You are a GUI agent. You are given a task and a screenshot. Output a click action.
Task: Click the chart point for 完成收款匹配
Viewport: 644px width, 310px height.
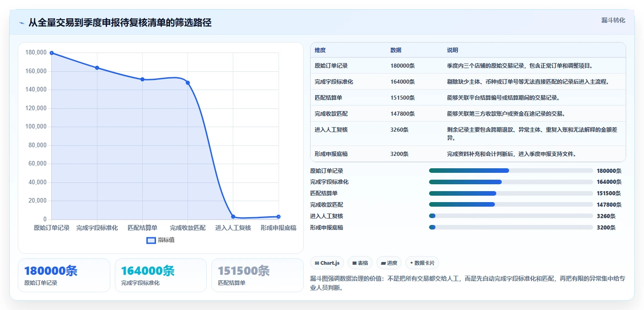tap(188, 83)
